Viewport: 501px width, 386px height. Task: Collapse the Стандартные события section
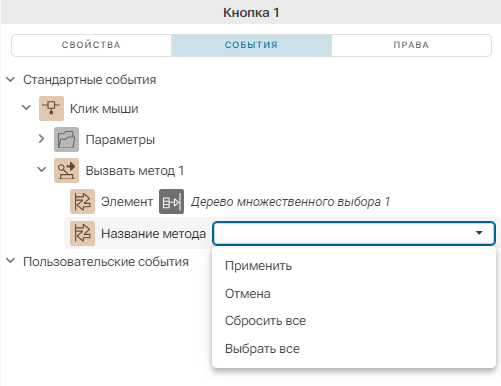pos(11,80)
